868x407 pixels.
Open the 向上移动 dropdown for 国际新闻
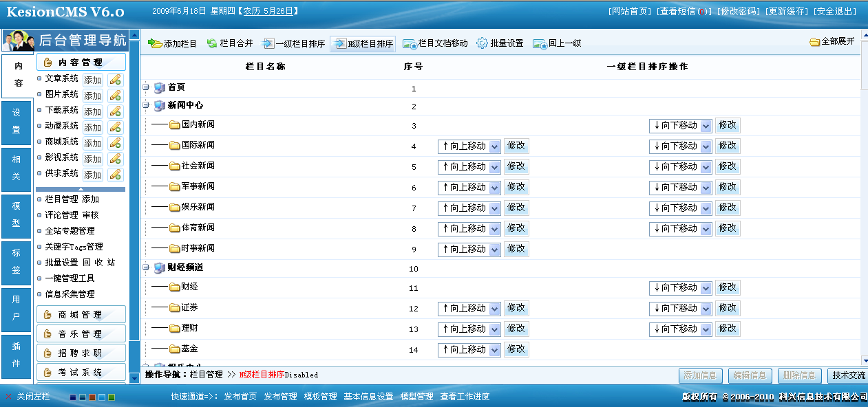(469, 146)
